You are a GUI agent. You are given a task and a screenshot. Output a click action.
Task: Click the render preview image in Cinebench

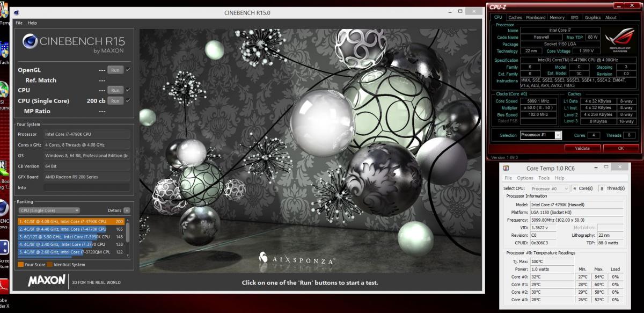(x=309, y=150)
